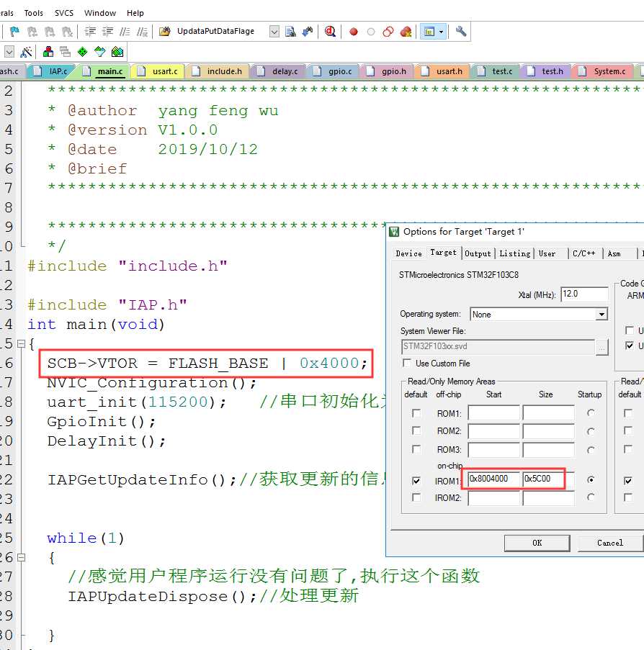
Task: Open the Configuration wrench icon
Action: (x=461, y=32)
